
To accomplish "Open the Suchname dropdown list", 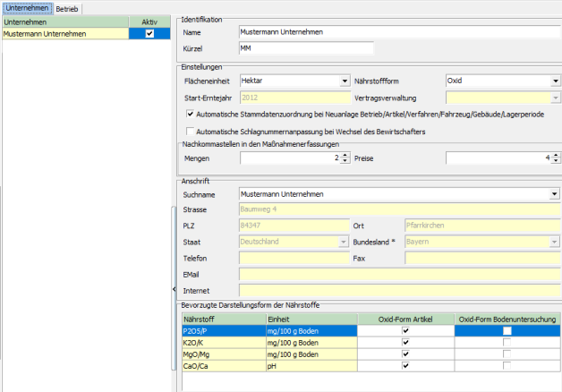I will tap(555, 193).
